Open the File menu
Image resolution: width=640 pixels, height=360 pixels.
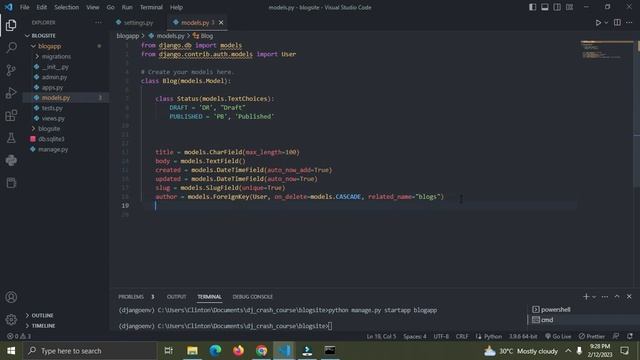point(24,7)
